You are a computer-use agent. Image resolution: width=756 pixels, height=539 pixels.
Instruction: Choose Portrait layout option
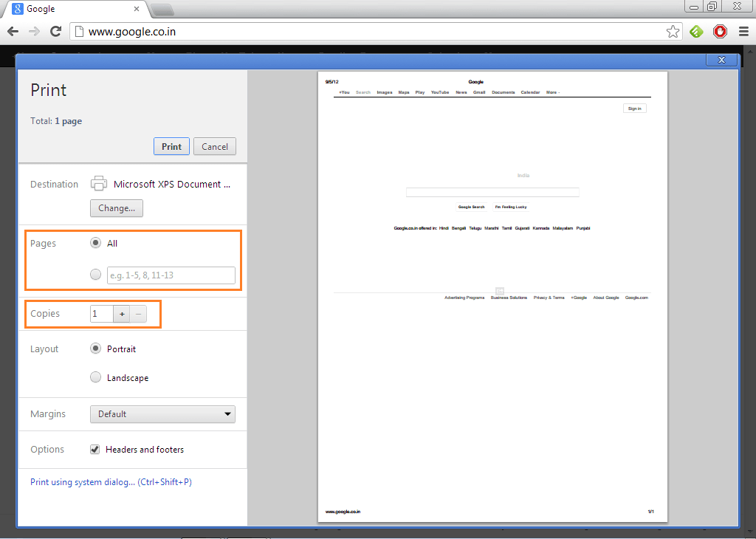(95, 349)
